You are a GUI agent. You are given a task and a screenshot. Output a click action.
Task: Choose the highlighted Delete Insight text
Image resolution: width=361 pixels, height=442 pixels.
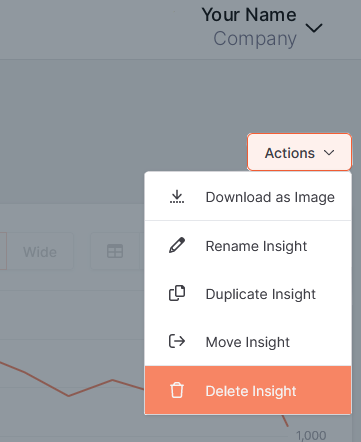point(251,391)
